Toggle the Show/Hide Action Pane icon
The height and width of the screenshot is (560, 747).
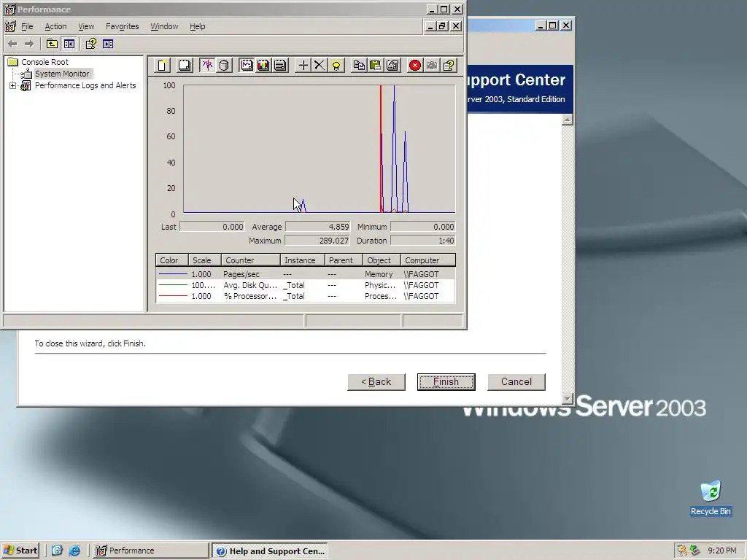click(108, 44)
